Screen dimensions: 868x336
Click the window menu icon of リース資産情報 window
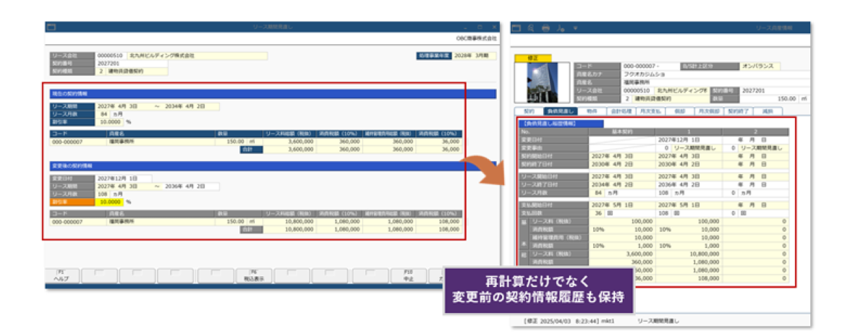(x=516, y=28)
